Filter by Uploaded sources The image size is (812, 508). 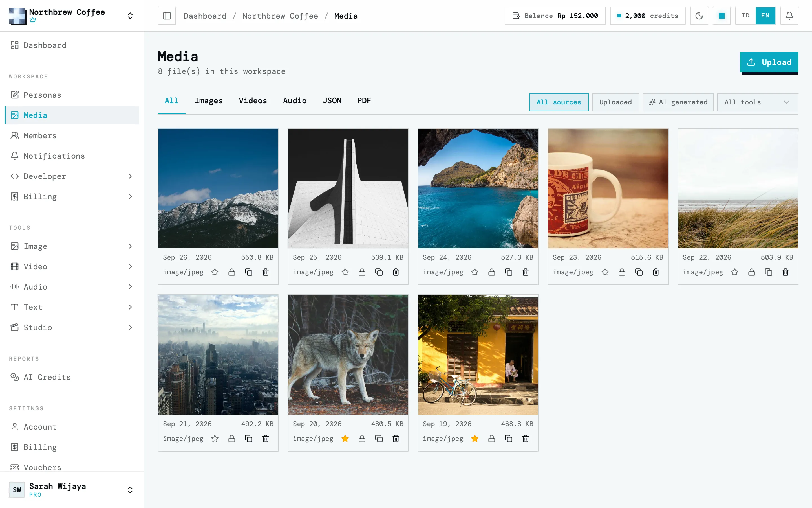point(615,102)
